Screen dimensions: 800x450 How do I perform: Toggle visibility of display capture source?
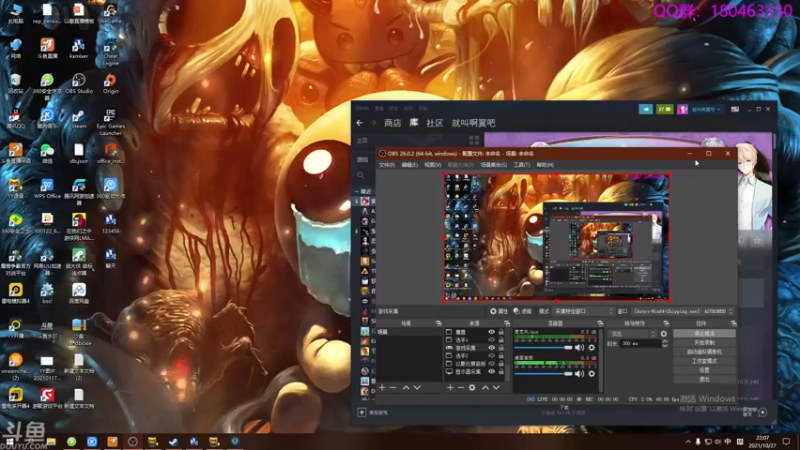click(x=491, y=372)
